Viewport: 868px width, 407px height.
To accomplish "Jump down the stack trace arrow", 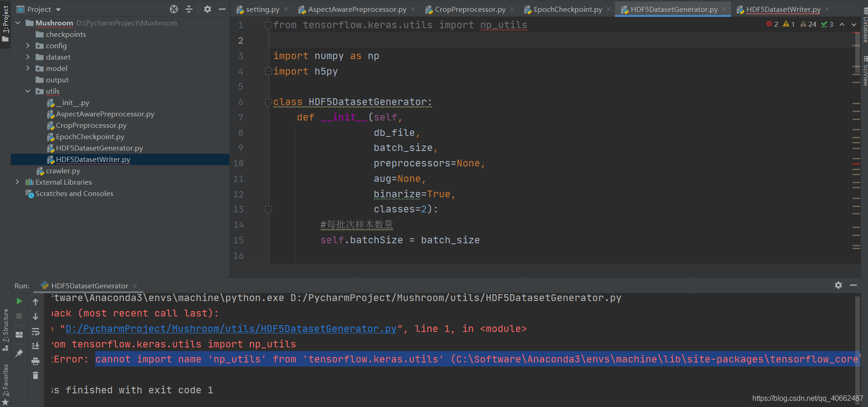I will pyautogui.click(x=36, y=317).
